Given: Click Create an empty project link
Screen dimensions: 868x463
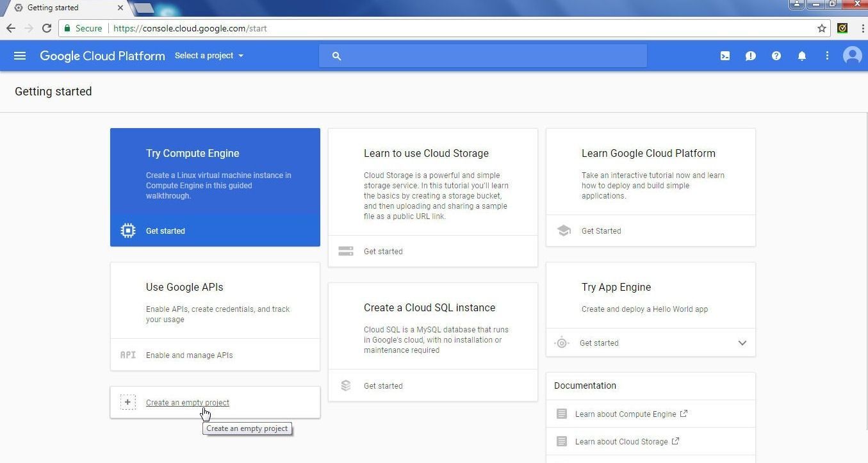Looking at the screenshot, I should tap(187, 402).
